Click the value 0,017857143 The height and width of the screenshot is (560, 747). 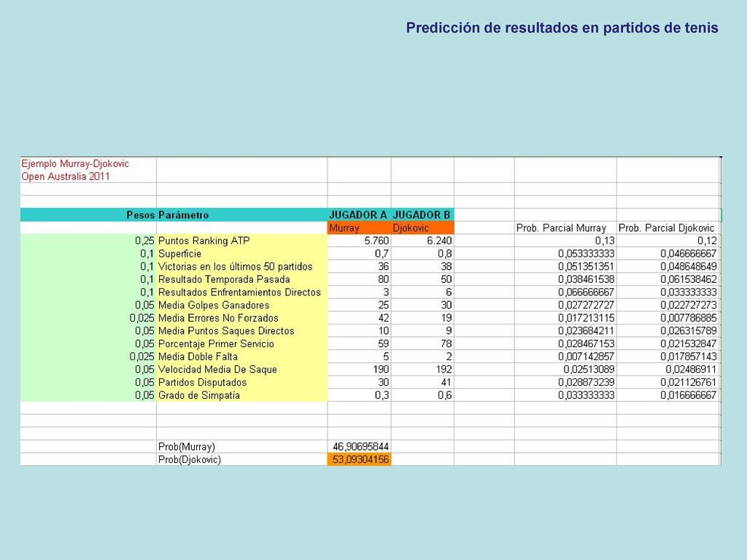689,356
